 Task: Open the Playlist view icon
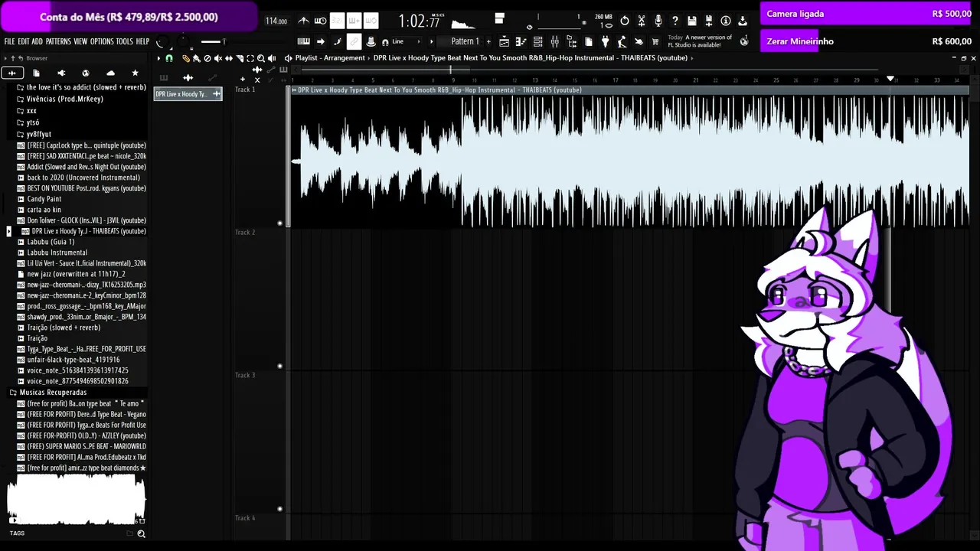tap(504, 41)
